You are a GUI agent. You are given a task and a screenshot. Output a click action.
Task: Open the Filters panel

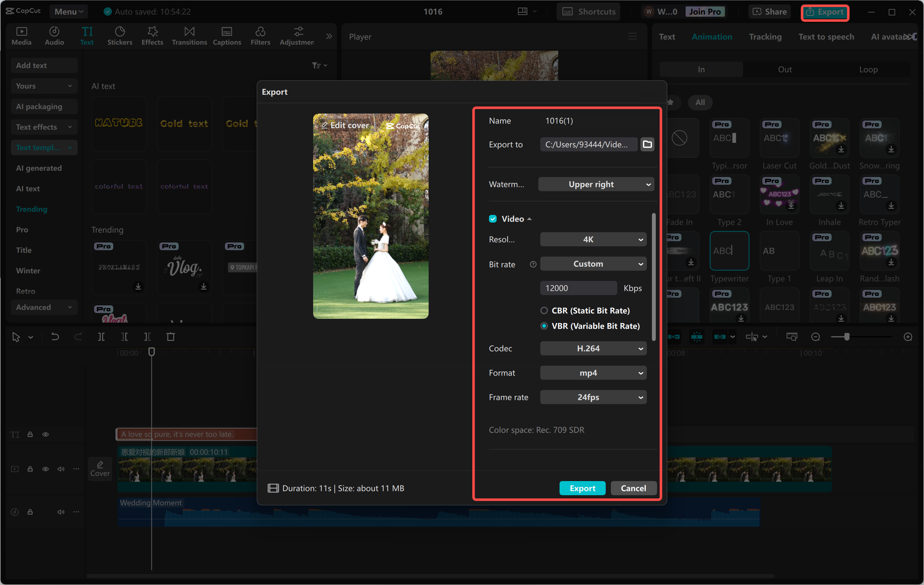(x=260, y=36)
